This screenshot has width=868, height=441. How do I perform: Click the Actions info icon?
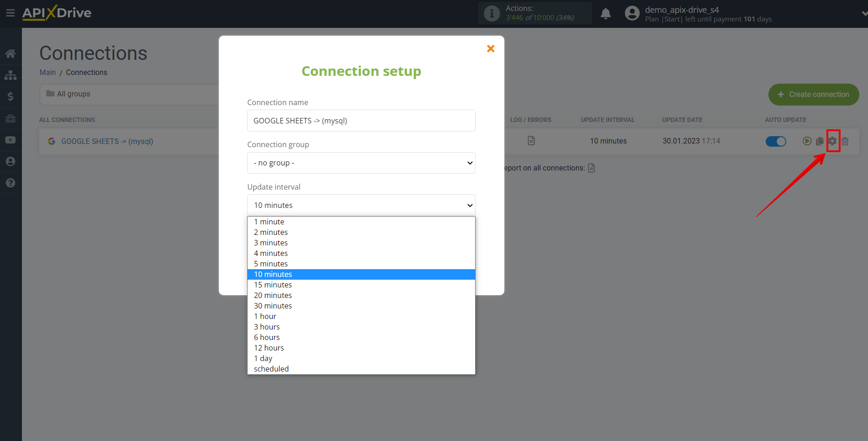click(492, 13)
